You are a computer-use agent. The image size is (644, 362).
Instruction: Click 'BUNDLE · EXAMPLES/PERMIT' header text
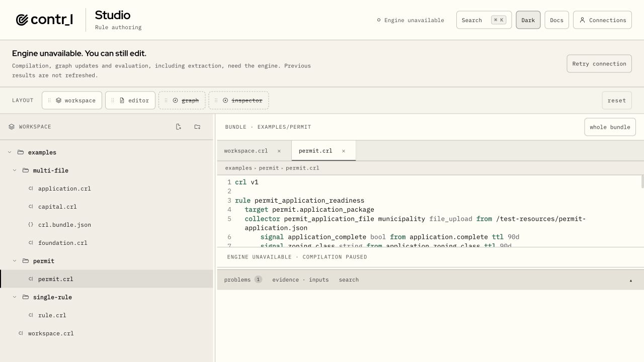click(x=268, y=127)
